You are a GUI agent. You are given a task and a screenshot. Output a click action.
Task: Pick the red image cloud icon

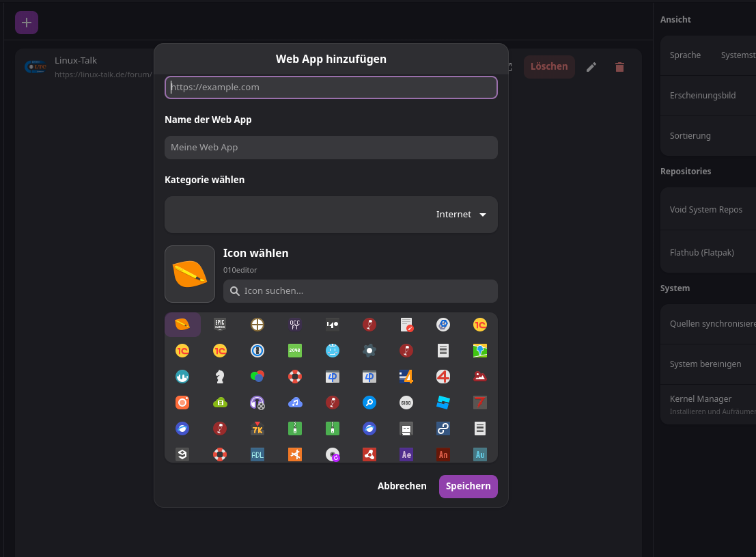[x=479, y=377]
